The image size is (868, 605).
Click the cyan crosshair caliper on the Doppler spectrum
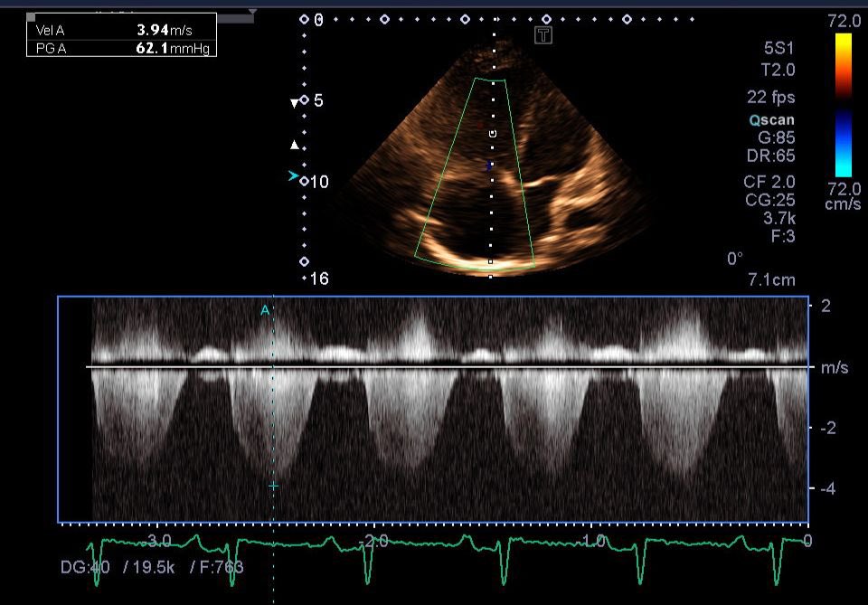point(273,486)
